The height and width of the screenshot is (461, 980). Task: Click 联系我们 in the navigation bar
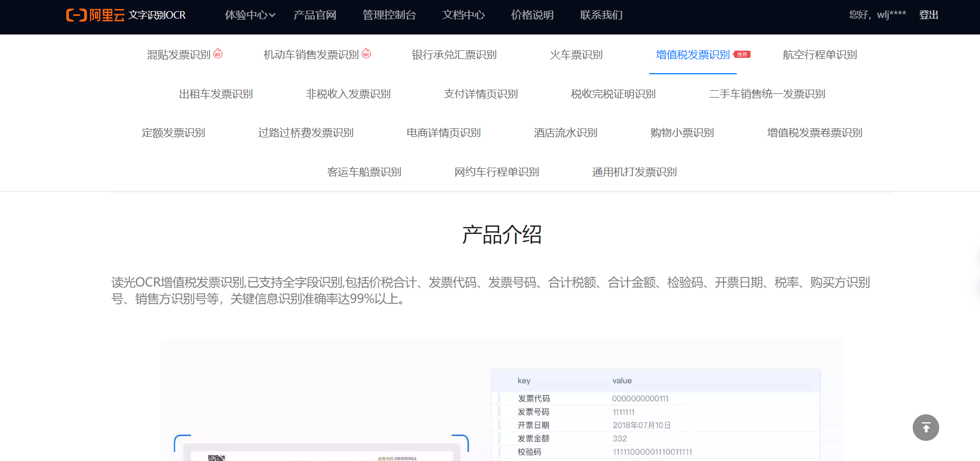601,15
